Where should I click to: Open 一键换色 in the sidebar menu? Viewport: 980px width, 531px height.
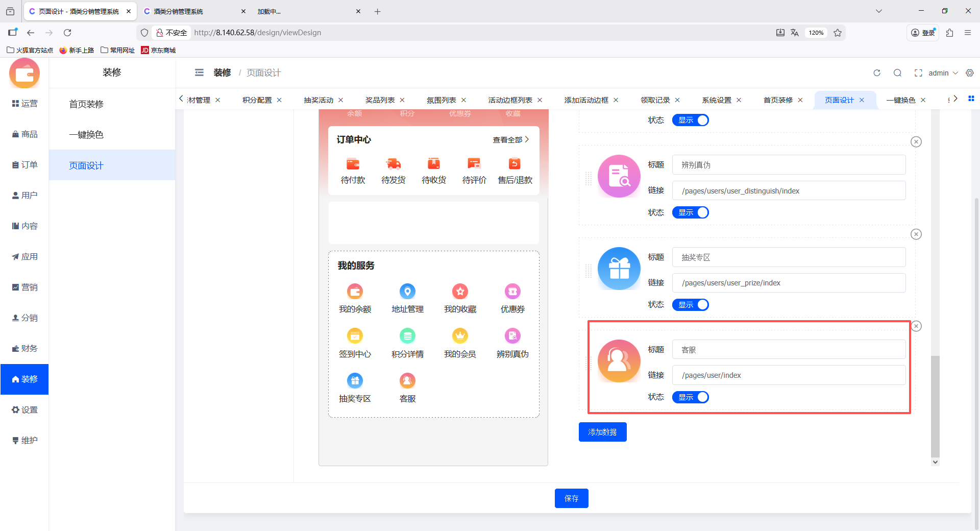coord(86,135)
